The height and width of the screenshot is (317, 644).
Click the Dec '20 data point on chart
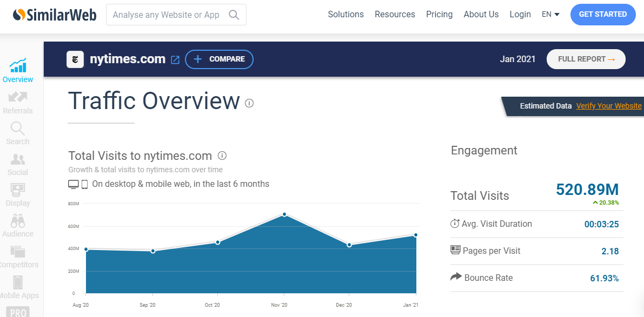[x=349, y=245]
